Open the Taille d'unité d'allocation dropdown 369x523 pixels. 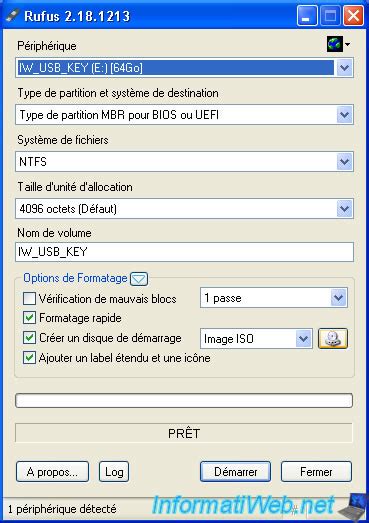pyautogui.click(x=184, y=209)
